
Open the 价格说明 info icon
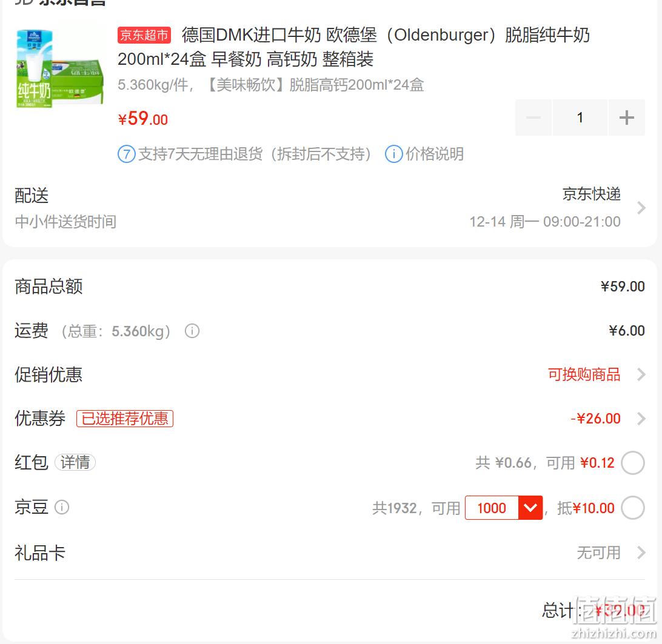pos(393,154)
